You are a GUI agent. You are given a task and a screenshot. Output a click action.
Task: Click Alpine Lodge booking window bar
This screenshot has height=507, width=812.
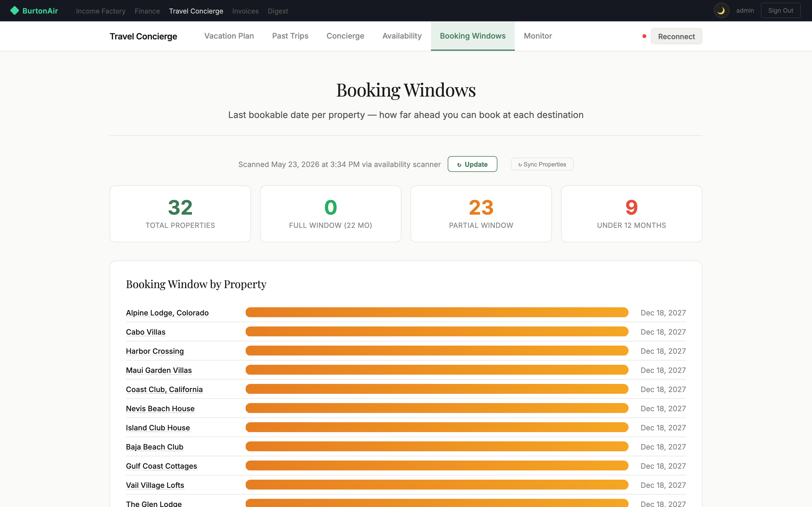tap(437, 312)
